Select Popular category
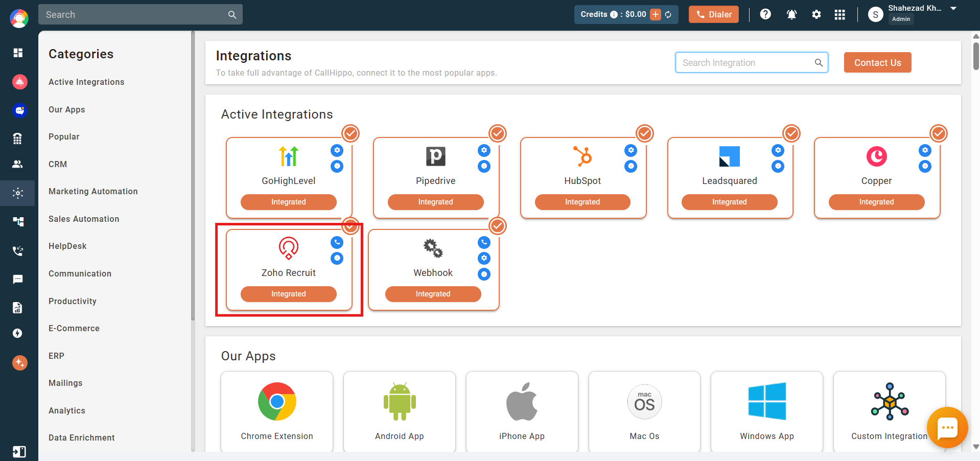Image resolution: width=980 pixels, height=461 pixels. [x=64, y=136]
